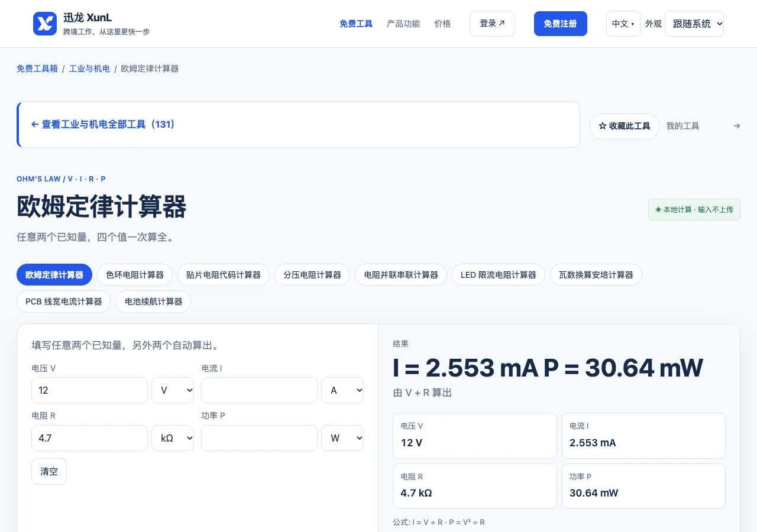This screenshot has height=532, width=757.
Task: Click the empty 电流 I input field
Action: point(259,390)
